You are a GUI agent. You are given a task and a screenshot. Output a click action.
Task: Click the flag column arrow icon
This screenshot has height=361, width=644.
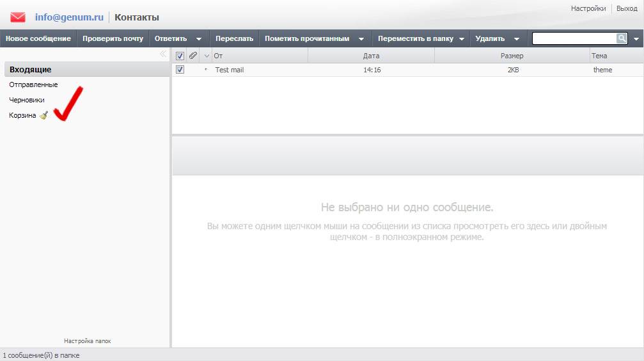(206, 56)
